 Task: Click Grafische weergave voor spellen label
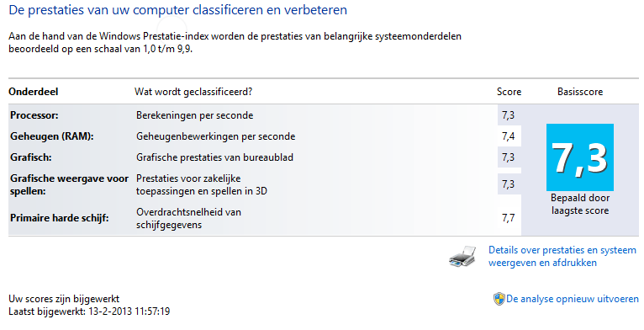pos(69,184)
